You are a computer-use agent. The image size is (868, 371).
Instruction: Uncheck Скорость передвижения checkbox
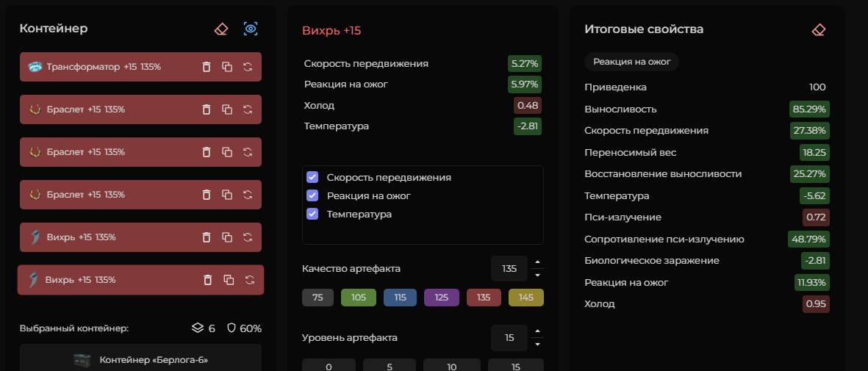[312, 177]
